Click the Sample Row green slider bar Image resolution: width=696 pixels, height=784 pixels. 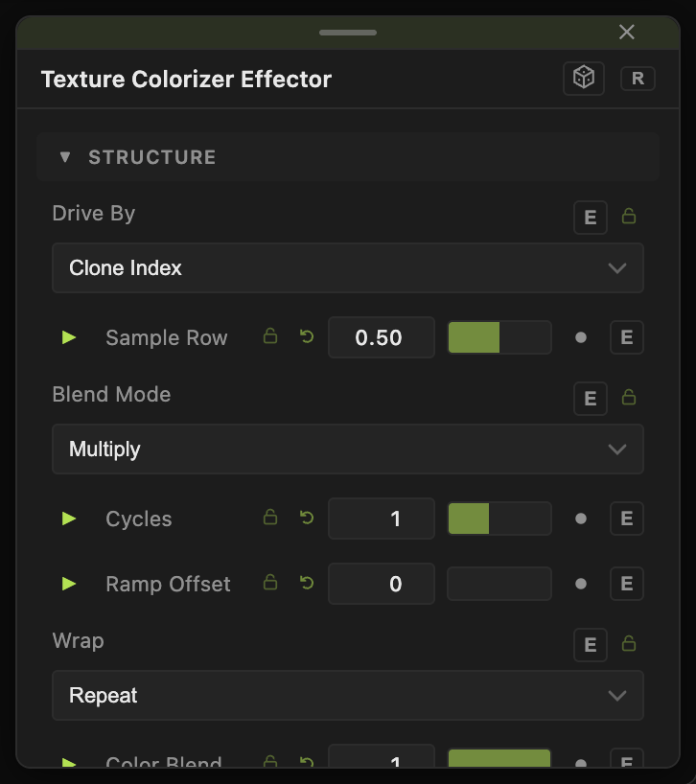[x=499, y=337]
